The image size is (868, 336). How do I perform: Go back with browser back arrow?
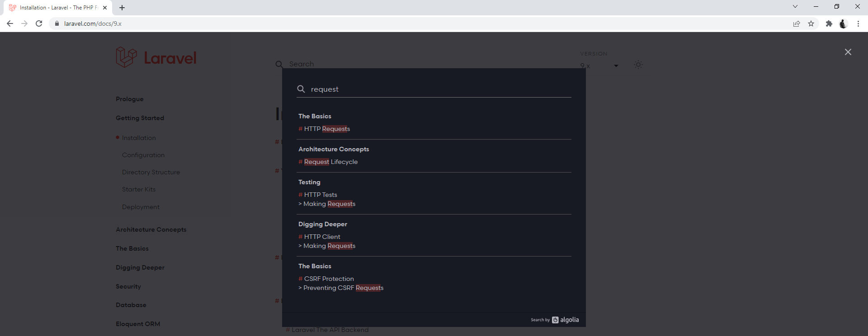[x=10, y=23]
